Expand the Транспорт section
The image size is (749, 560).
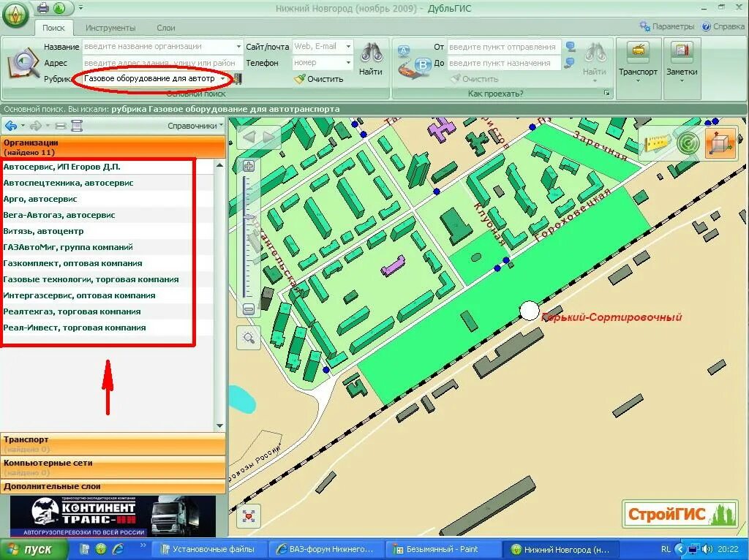[113, 444]
